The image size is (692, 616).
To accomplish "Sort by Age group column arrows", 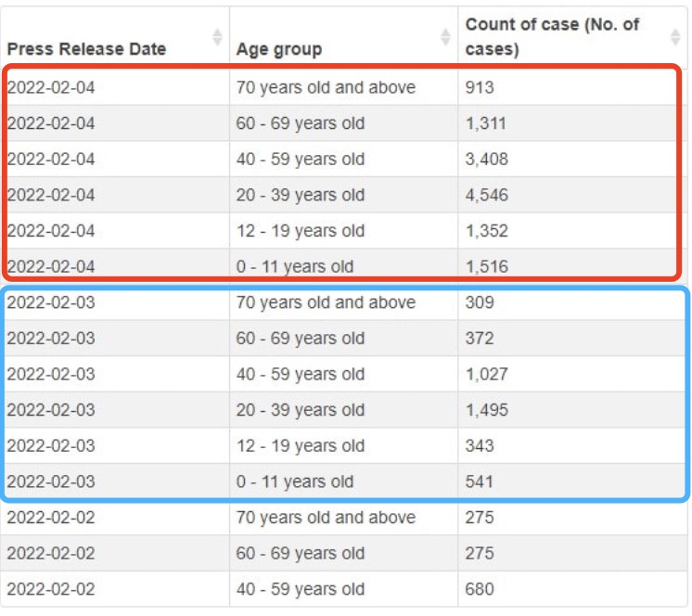I will coord(446,37).
